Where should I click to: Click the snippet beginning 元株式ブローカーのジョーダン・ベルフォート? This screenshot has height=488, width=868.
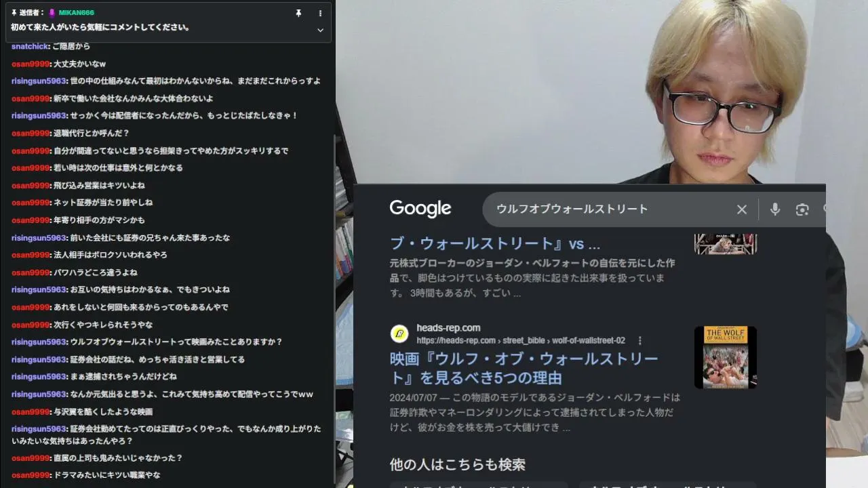pyautogui.click(x=533, y=278)
